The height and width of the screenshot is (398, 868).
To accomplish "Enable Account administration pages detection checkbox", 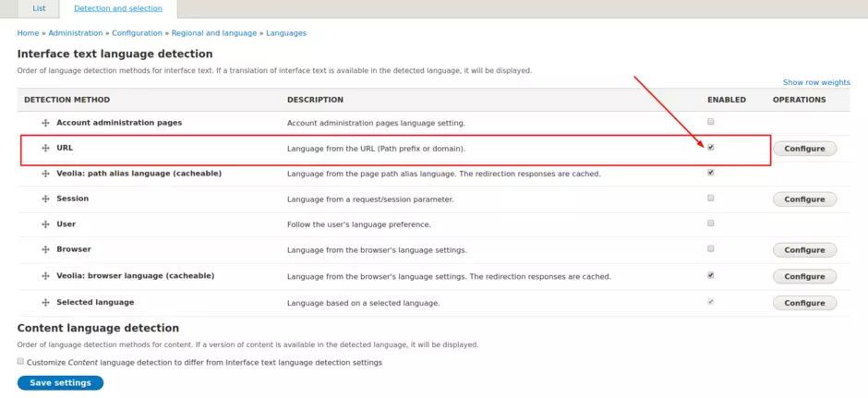I will point(710,122).
